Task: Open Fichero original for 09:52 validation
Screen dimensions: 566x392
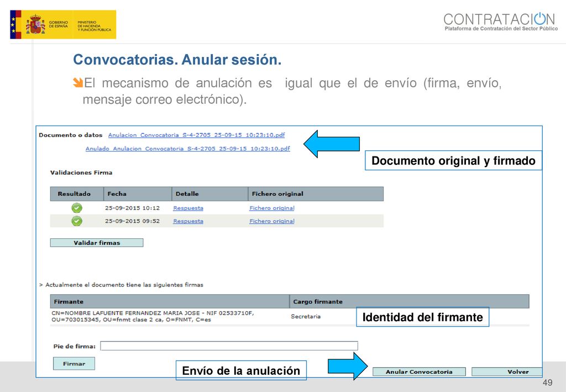Action: 272,221
